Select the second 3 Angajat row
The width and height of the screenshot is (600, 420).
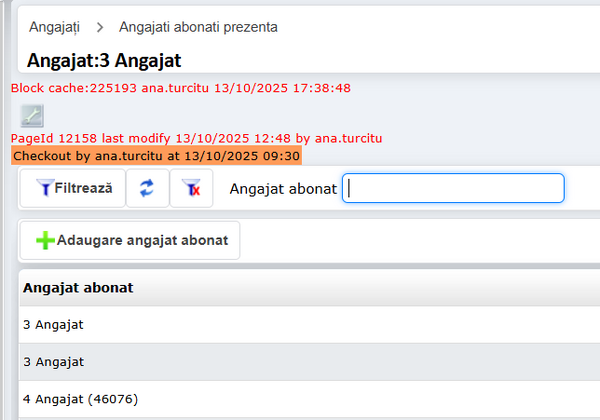pos(54,362)
